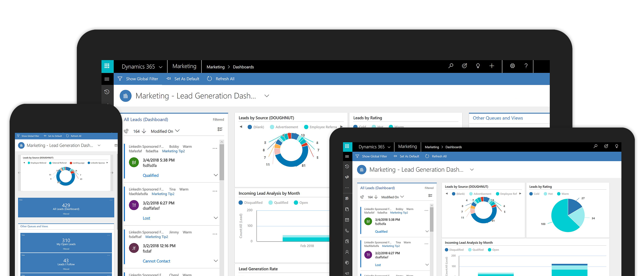Click the help question mark on large tablet
The width and height of the screenshot is (644, 276).
coord(526,66)
